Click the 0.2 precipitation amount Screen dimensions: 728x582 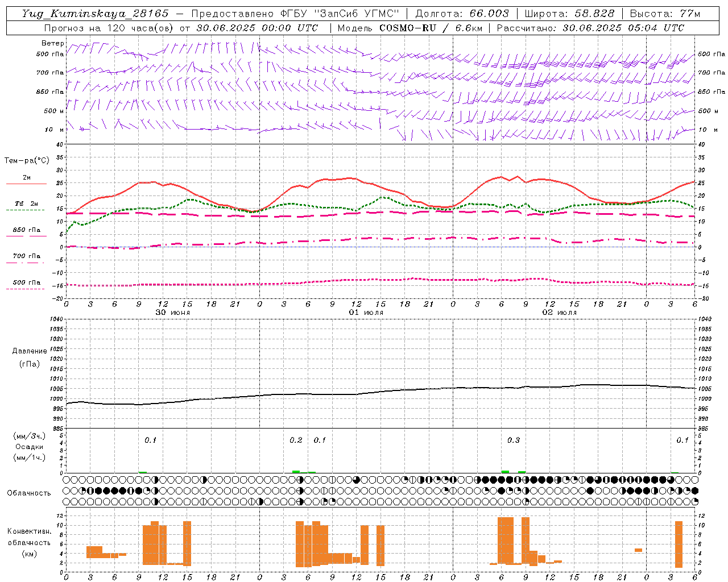(296, 440)
